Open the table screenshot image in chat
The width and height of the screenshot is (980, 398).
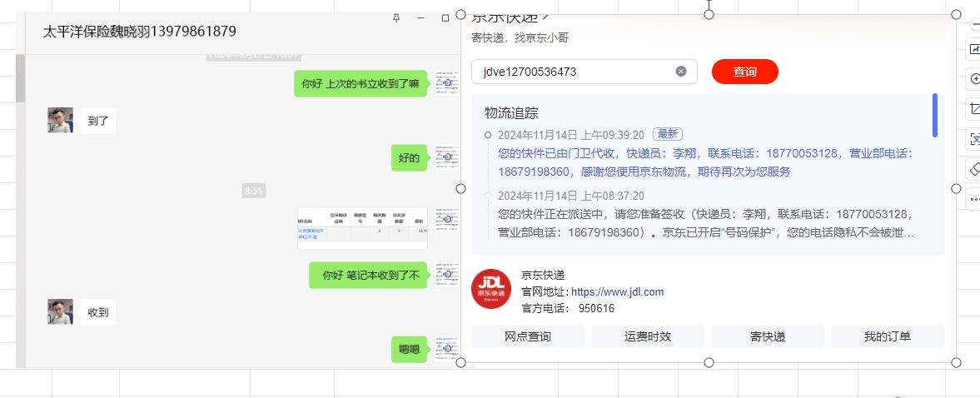[362, 229]
